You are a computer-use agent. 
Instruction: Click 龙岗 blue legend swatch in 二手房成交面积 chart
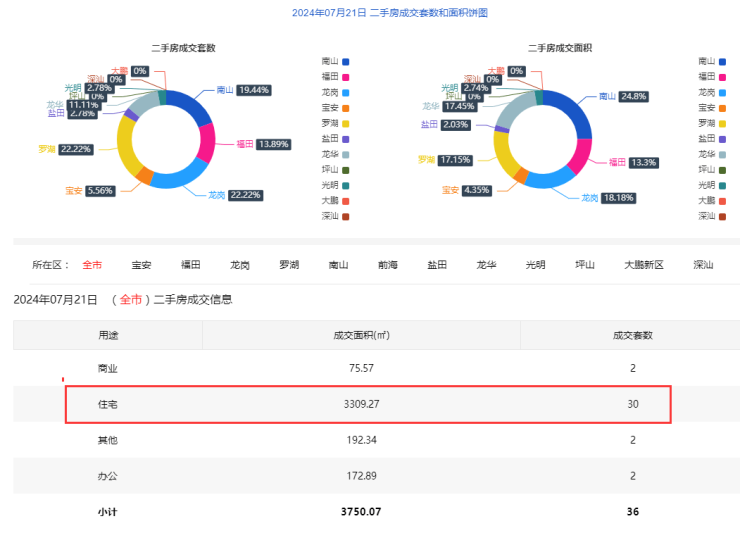pyautogui.click(x=722, y=92)
